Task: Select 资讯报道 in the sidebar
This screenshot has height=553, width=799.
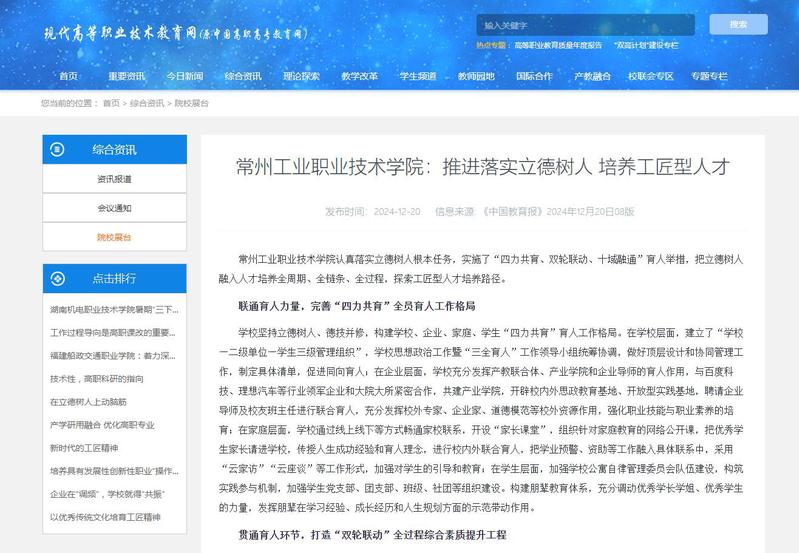Action: pos(114,179)
